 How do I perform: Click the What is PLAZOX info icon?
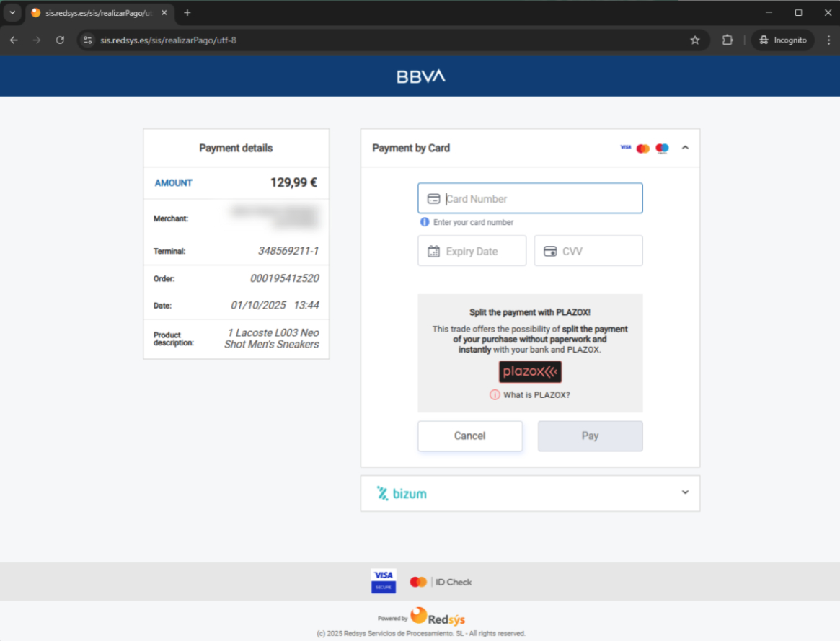coord(495,395)
